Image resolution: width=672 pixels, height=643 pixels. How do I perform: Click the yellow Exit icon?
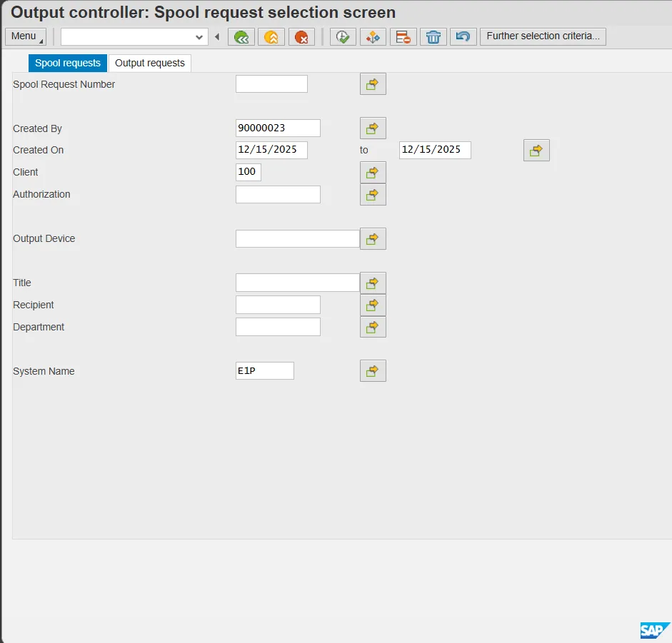[x=271, y=37]
